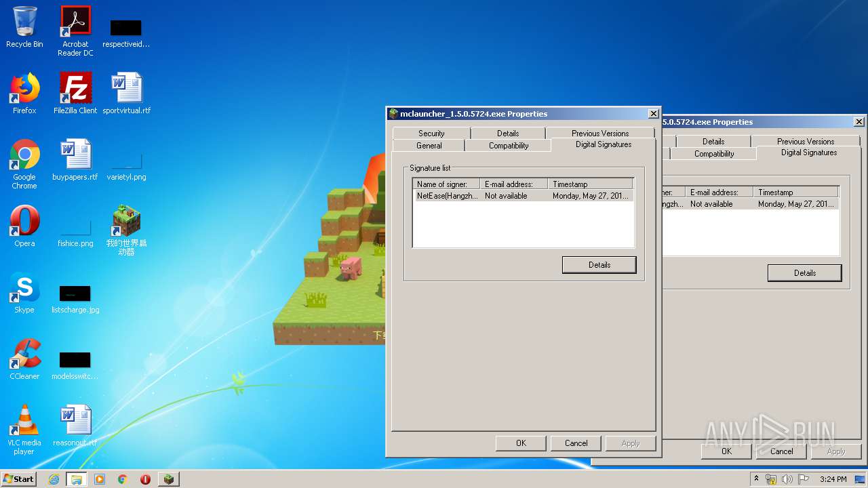This screenshot has width=868, height=488.
Task: Click Cancel in back Properties window
Action: pyautogui.click(x=782, y=451)
